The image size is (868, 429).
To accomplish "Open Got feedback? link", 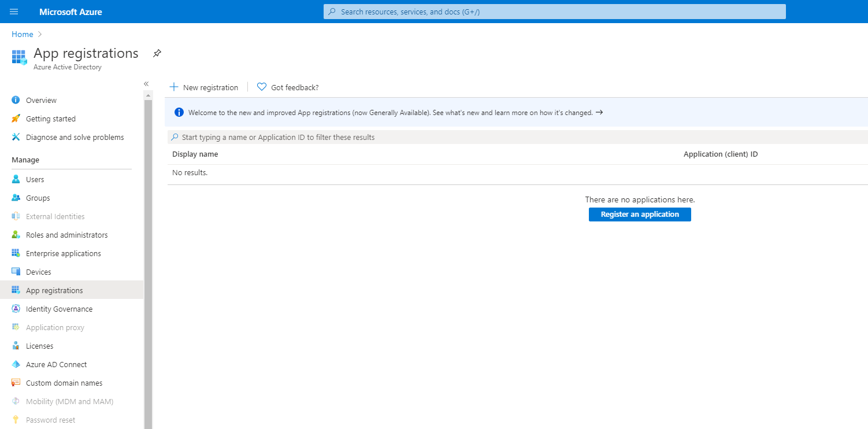I will pyautogui.click(x=295, y=87).
